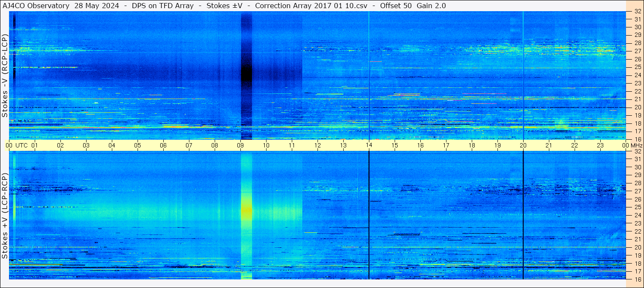
Task: Select the 19 hour label on time axis
Action: tap(497, 145)
